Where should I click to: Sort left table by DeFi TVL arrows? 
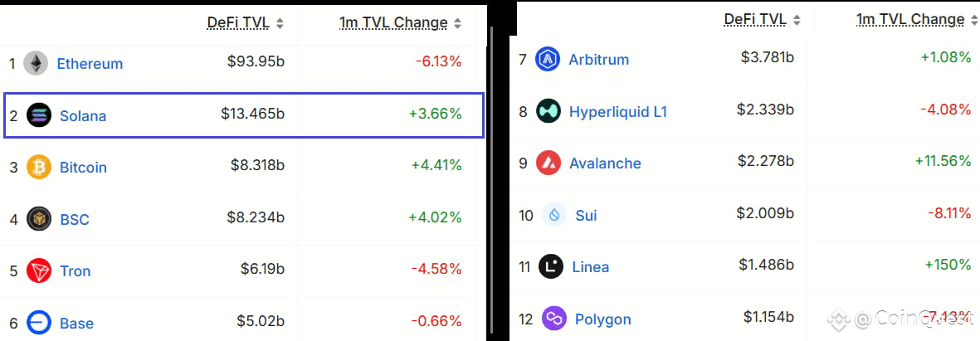[x=280, y=24]
